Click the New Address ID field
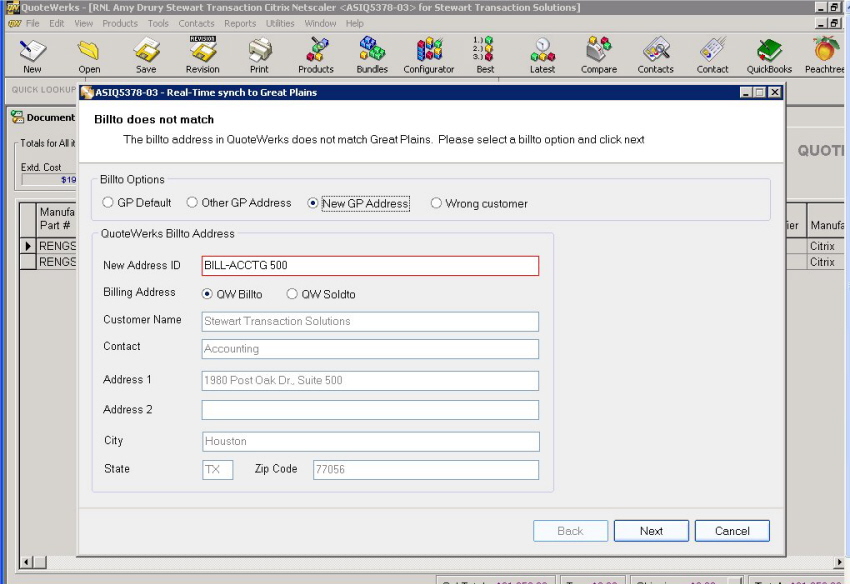This screenshot has height=584, width=850. coord(370,266)
